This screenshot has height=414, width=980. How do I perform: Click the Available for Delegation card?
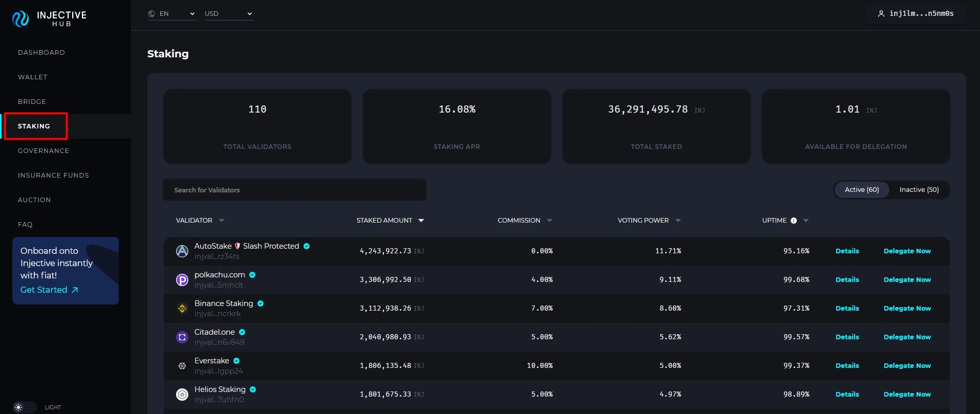click(x=856, y=126)
